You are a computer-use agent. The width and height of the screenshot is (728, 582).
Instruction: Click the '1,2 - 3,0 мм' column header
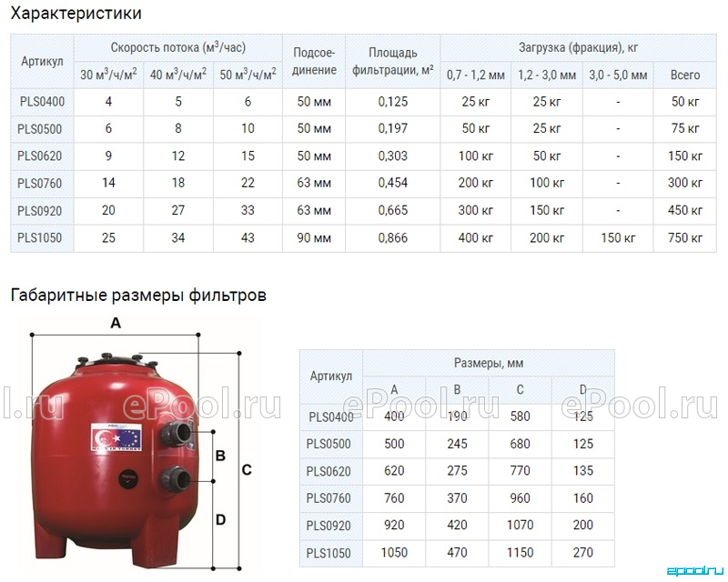547,75
